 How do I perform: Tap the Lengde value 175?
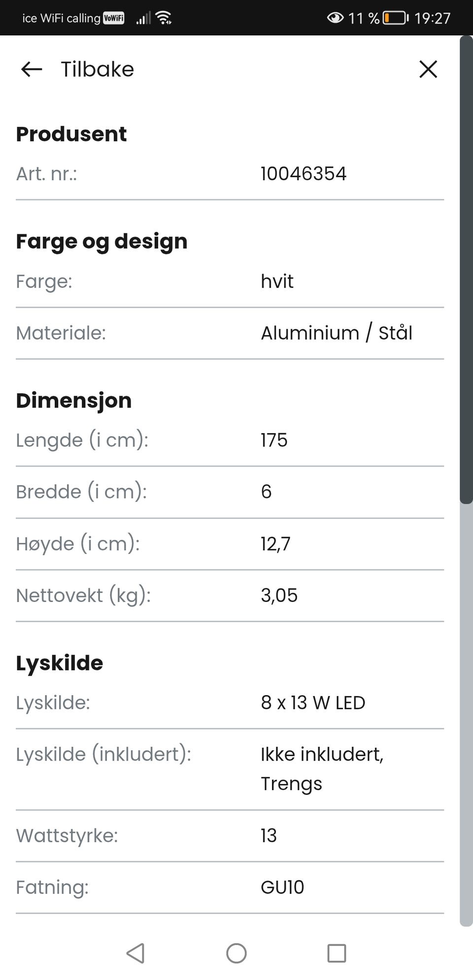[274, 440]
